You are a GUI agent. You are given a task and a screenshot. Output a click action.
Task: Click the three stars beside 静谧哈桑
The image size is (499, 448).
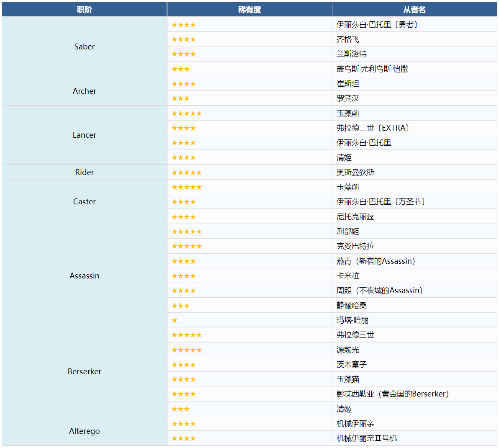click(x=180, y=306)
